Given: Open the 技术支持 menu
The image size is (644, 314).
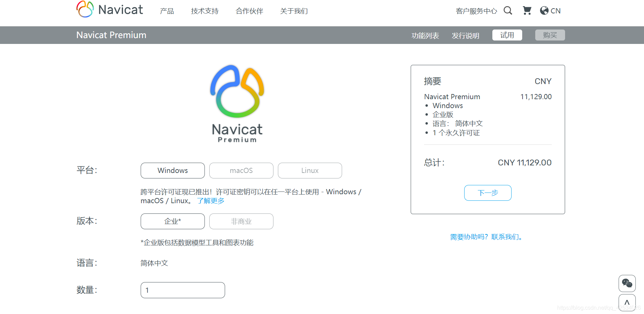Looking at the screenshot, I should [205, 11].
